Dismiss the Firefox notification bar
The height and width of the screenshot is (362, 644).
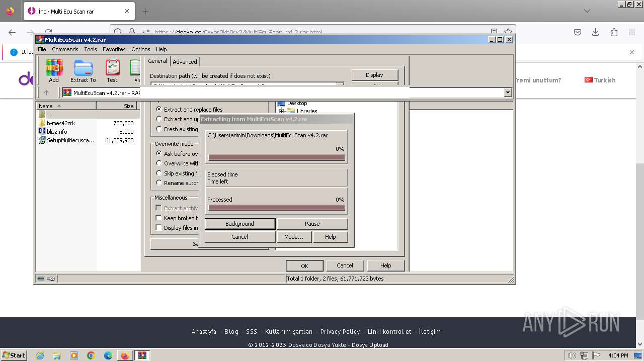pos(632,52)
